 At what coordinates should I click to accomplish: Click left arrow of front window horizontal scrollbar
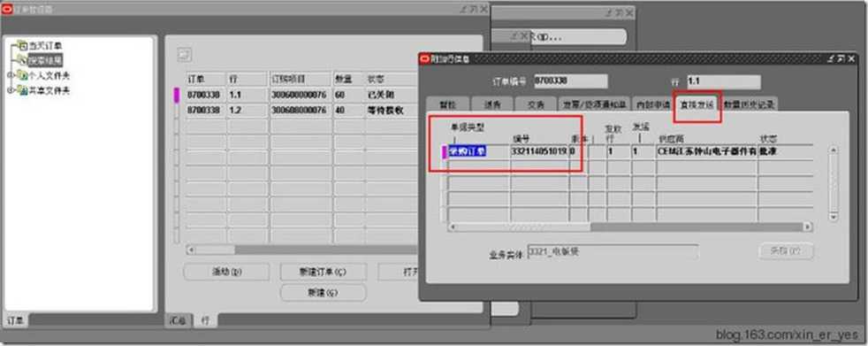[453, 227]
